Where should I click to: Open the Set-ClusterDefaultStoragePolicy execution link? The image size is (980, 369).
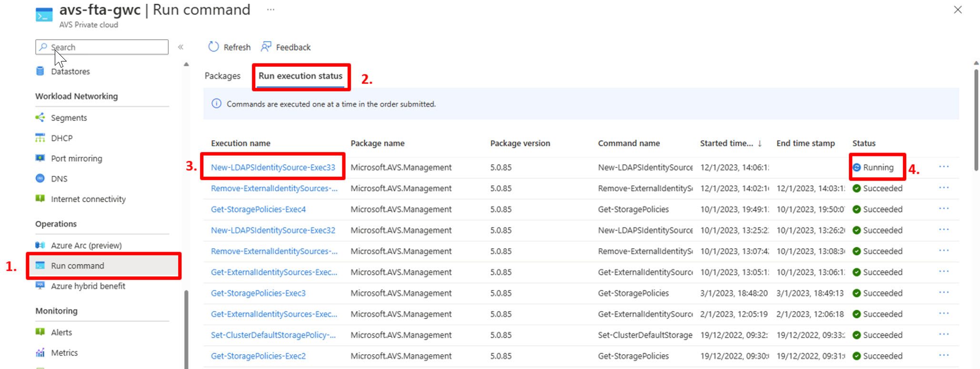(x=273, y=335)
